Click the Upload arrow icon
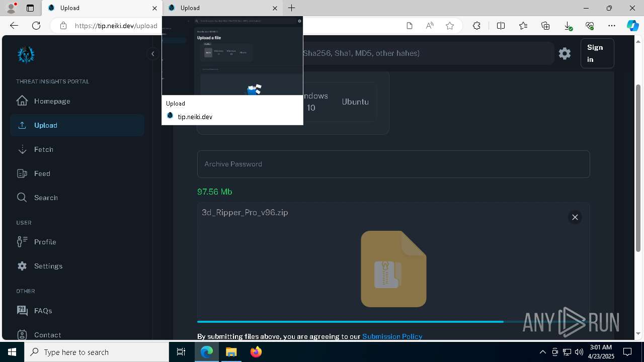The image size is (644, 362). [22, 125]
